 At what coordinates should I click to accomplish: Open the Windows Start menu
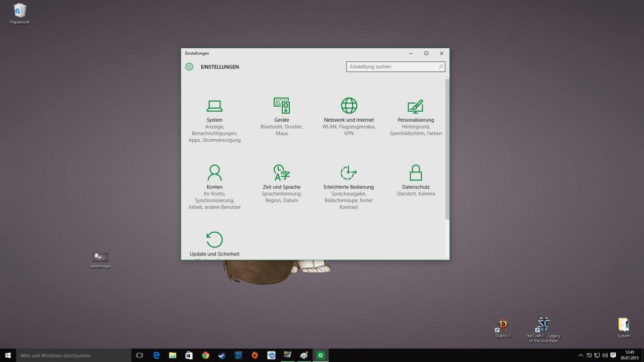click(8, 355)
